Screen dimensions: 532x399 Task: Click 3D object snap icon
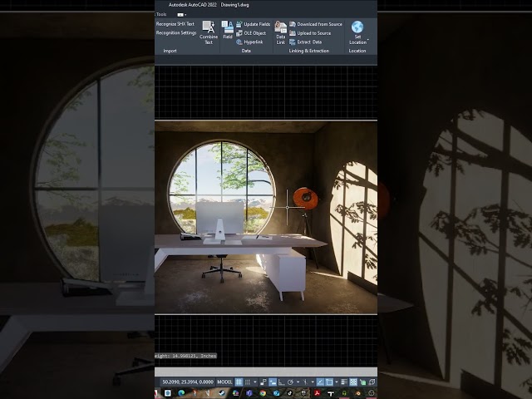click(x=372, y=382)
